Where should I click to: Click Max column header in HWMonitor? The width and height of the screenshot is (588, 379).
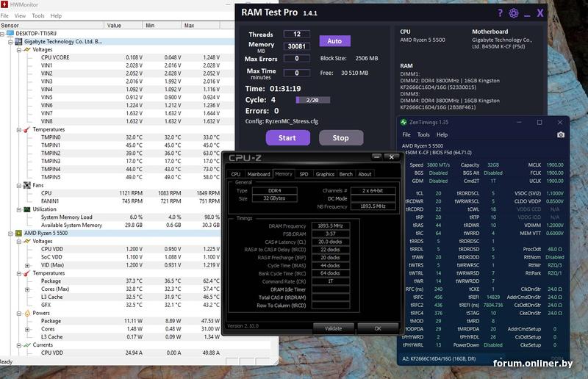tap(201, 26)
